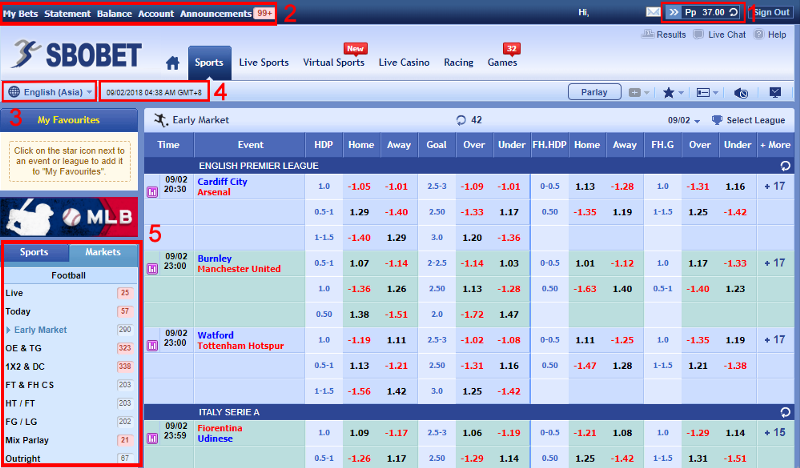Click the Cardiff City team name
The width and height of the screenshot is (800, 468).
[x=222, y=182]
